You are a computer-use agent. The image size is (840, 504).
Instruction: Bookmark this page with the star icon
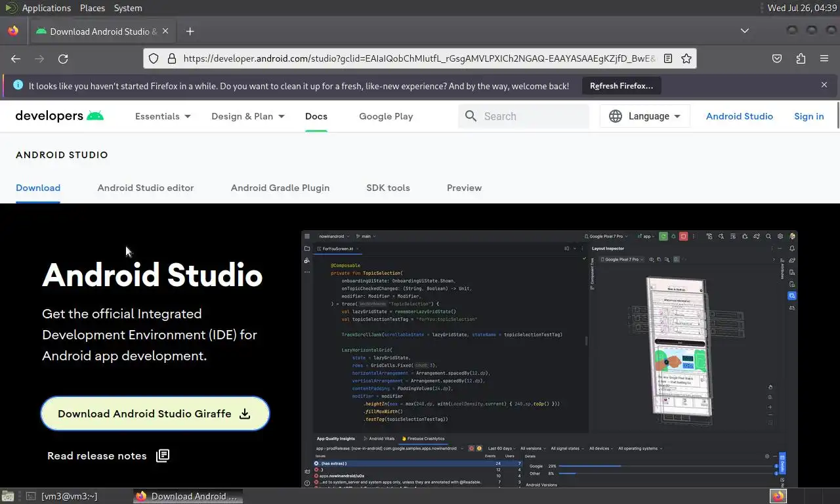(686, 58)
